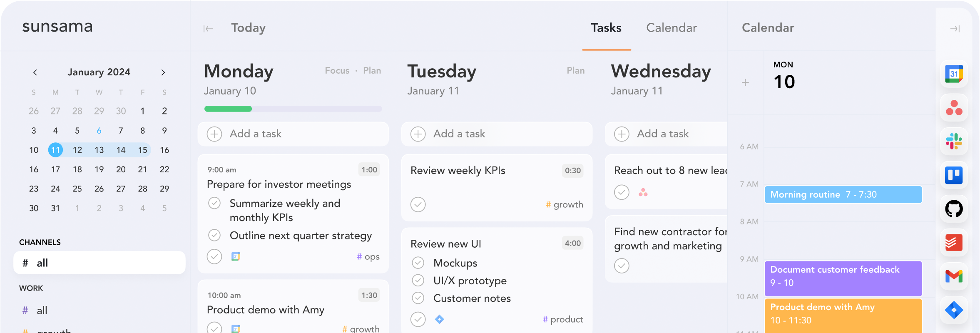The width and height of the screenshot is (980, 333).
Task: Collapse the left sidebar arrow next to Today
Action: pos(208,29)
